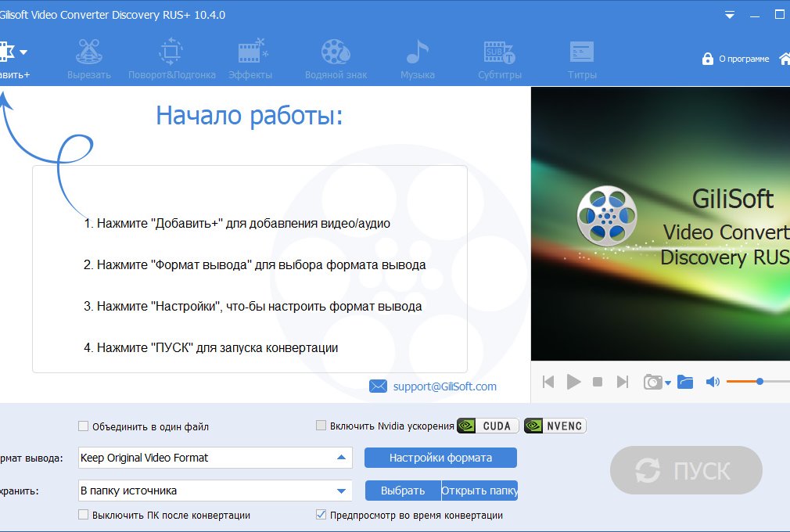The height and width of the screenshot is (532, 790).
Task: Click step 3 text about Настройки
Action: [x=253, y=307]
